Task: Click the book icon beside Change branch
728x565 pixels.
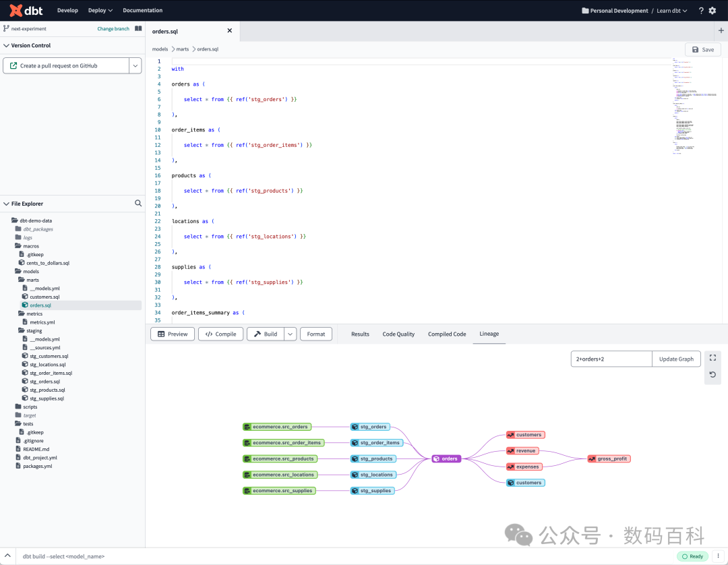Action: pos(138,29)
